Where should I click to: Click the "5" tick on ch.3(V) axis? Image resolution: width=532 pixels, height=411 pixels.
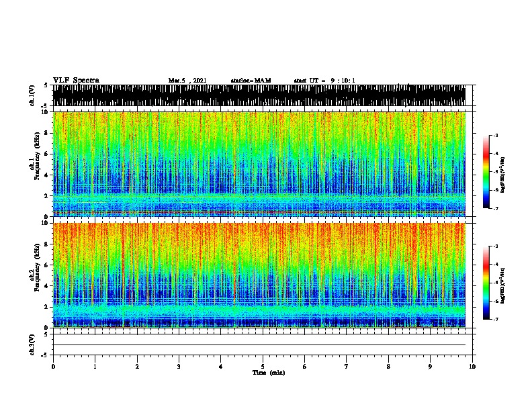tap(46, 334)
